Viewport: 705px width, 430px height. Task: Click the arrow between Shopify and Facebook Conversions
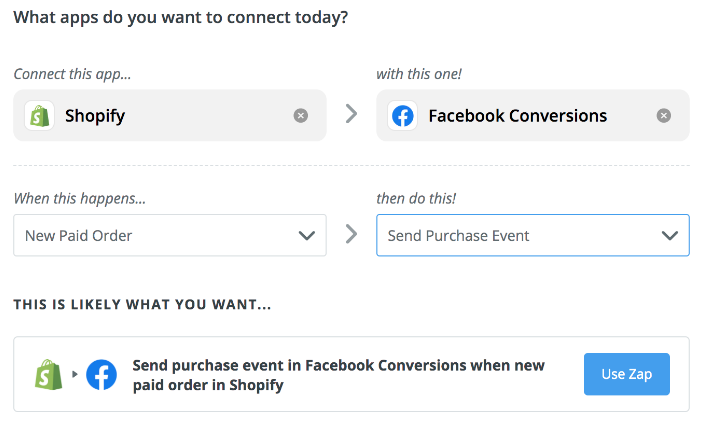click(x=352, y=114)
